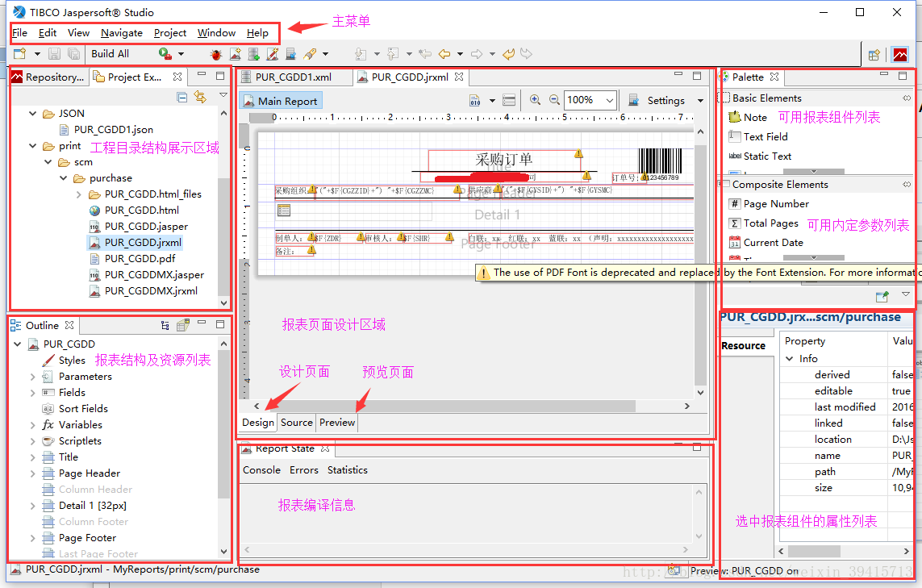Open the 100% zoom level dropdown
The height and width of the screenshot is (588, 922).
[x=610, y=101]
